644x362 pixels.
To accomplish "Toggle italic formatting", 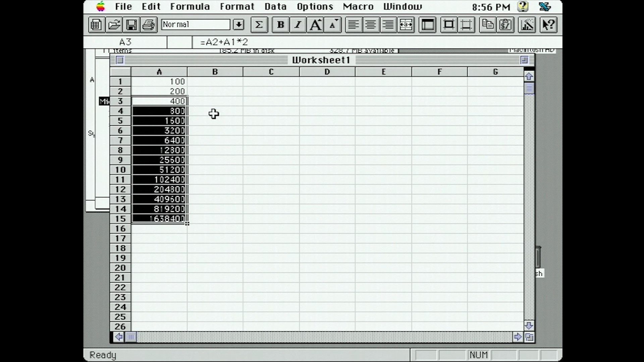I will click(298, 25).
